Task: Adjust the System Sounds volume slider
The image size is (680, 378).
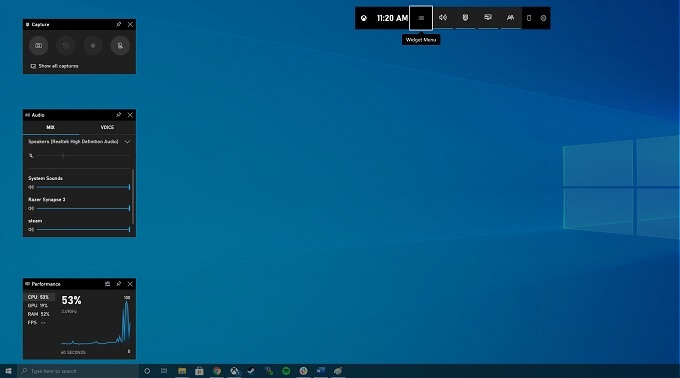Action: tap(83, 187)
